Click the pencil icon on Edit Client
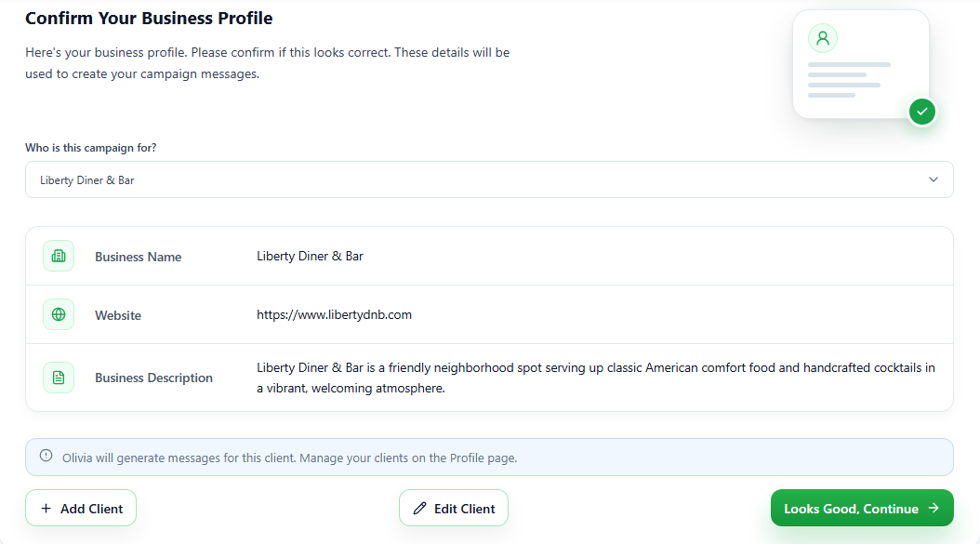Screen dimensions: 980x544 pyautogui.click(x=420, y=509)
